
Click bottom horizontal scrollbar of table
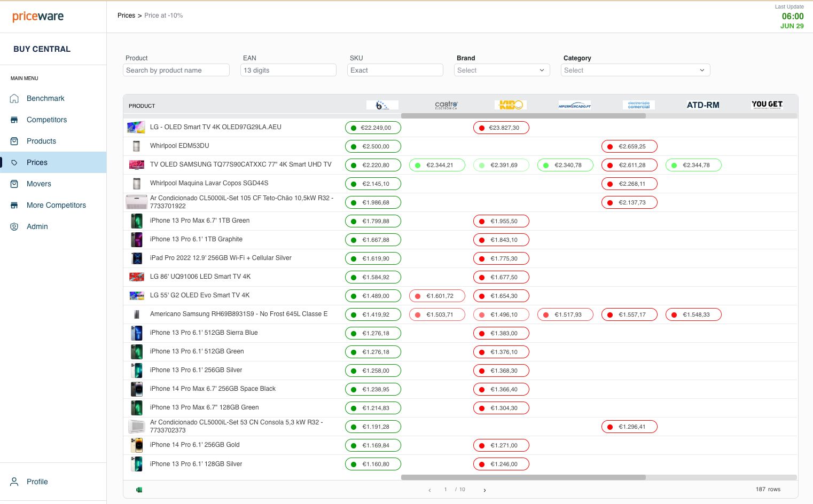(523, 477)
